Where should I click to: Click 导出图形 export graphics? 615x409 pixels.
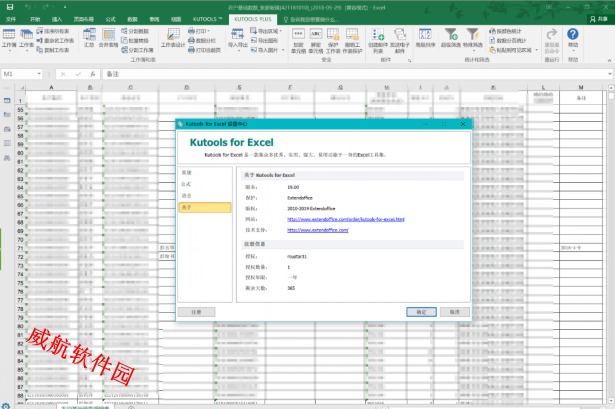pyautogui.click(x=264, y=40)
